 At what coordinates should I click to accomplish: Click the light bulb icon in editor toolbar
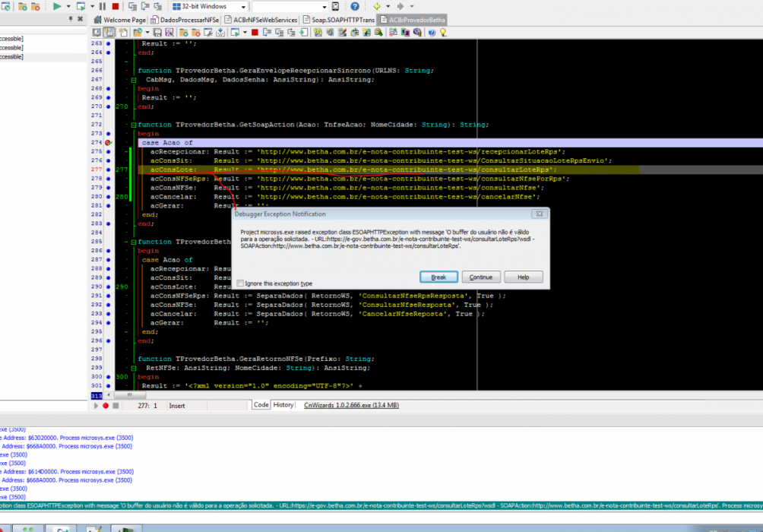coord(443,32)
